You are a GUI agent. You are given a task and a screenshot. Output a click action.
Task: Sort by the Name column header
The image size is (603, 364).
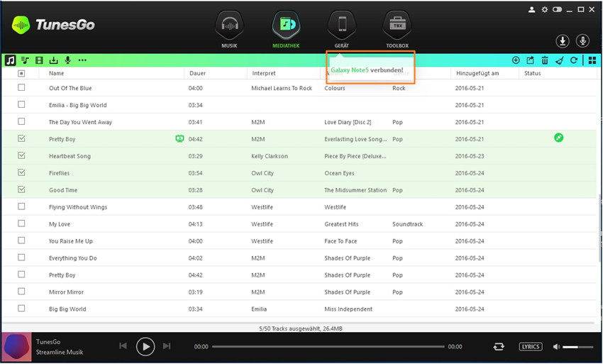[x=57, y=73]
